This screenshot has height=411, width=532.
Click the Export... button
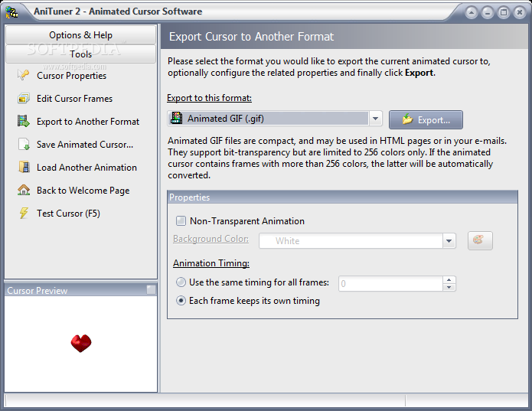click(x=426, y=119)
